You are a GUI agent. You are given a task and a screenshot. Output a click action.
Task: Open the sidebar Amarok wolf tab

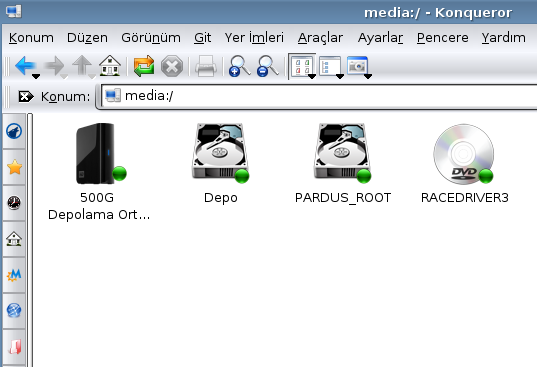tap(14, 131)
